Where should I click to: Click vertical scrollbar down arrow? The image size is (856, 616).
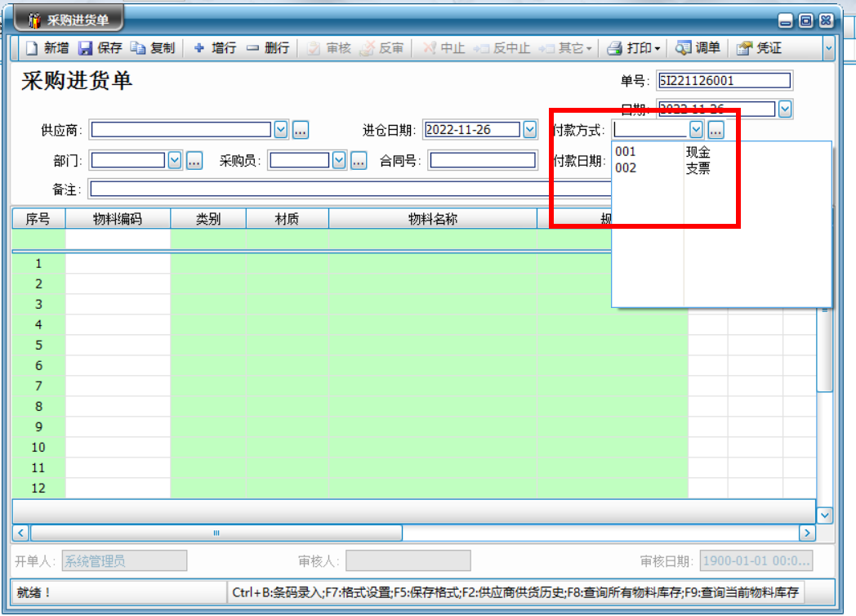tap(825, 515)
